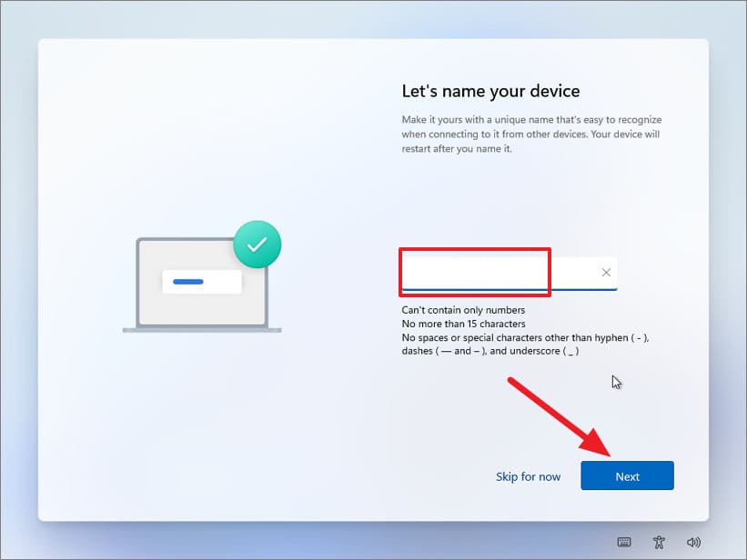This screenshot has width=747, height=560.
Task: Click the blue bar inside laptop illustration
Action: pos(188,281)
